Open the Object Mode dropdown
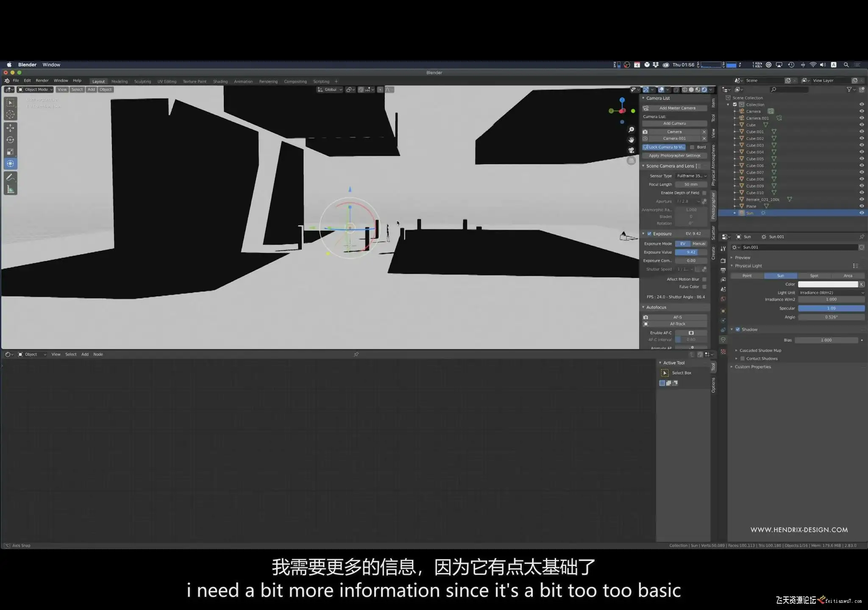Image resolution: width=868 pixels, height=610 pixels. (36, 90)
